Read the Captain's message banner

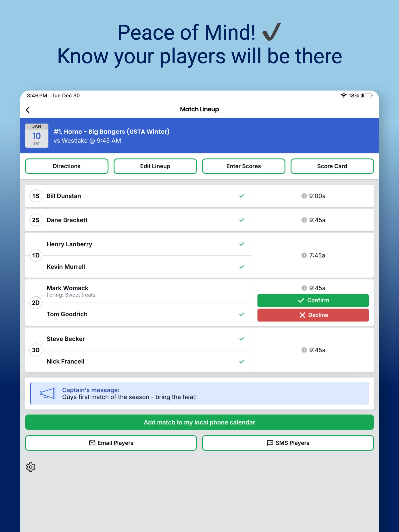[x=199, y=394]
